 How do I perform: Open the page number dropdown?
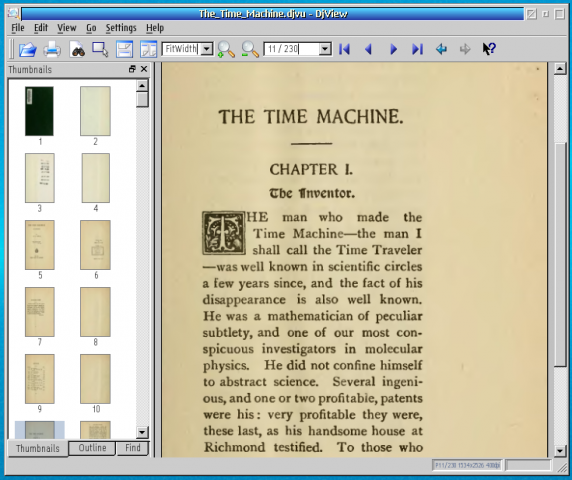pyautogui.click(x=325, y=49)
